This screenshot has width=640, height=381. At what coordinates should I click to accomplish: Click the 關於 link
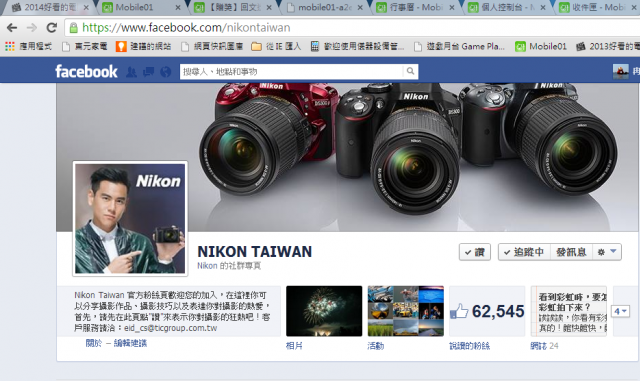tap(93, 343)
